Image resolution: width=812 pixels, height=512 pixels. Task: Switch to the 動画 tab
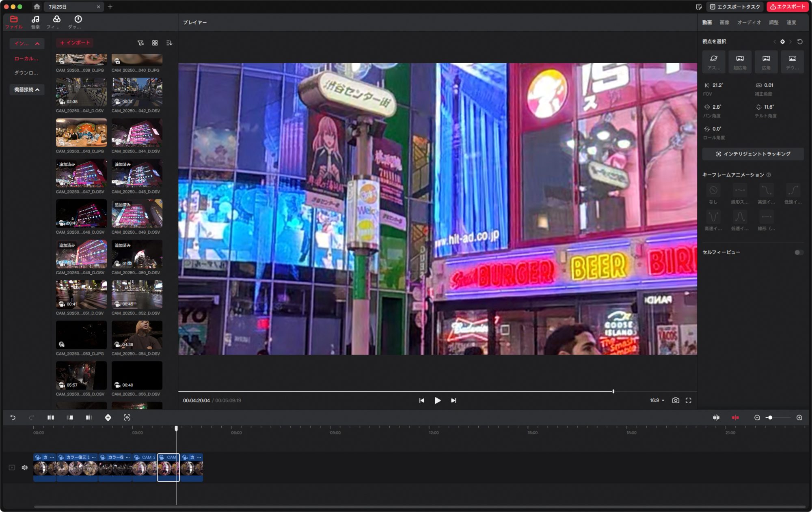coord(707,23)
